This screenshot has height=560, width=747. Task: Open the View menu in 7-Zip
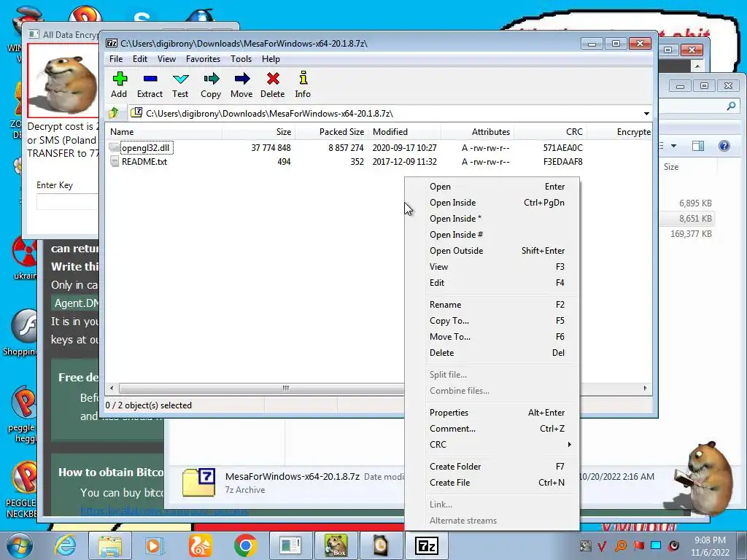click(166, 58)
